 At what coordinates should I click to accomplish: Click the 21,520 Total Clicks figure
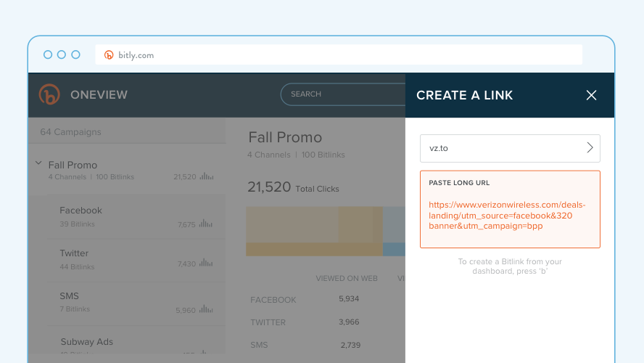[293, 187]
